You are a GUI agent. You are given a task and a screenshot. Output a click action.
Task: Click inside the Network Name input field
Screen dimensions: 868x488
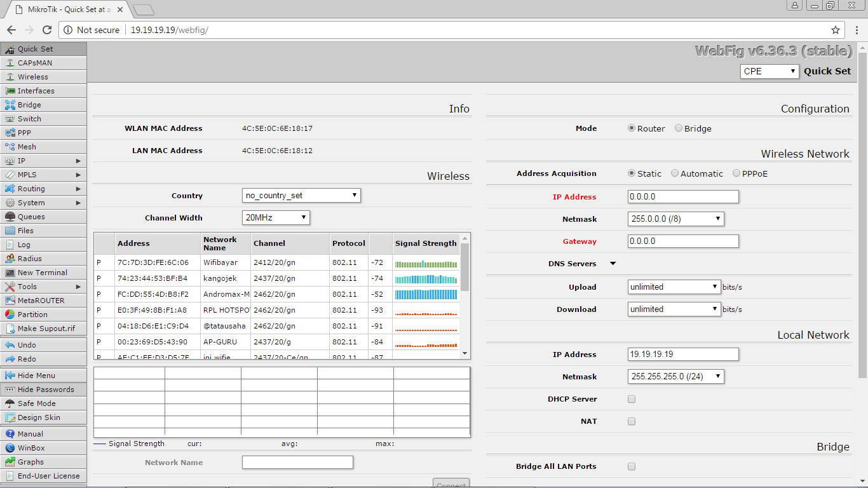(x=297, y=462)
